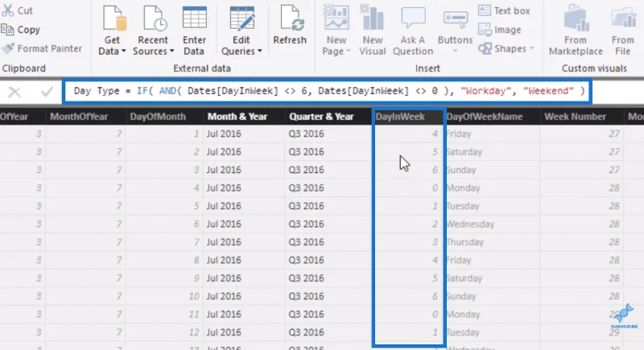This screenshot has width=644, height=350.
Task: Click "Workday" text in the formula
Action: pos(486,91)
